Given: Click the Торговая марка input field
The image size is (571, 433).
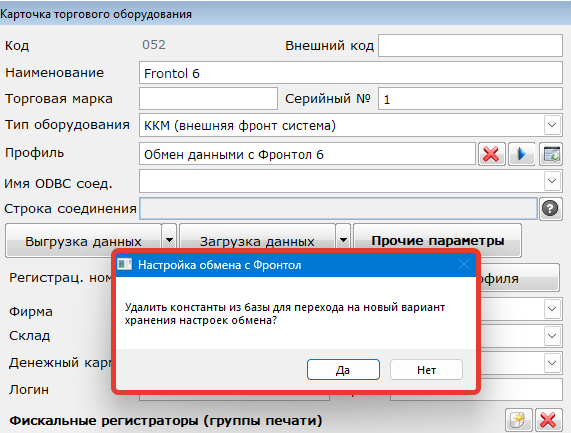Looking at the screenshot, I should coord(208,99).
